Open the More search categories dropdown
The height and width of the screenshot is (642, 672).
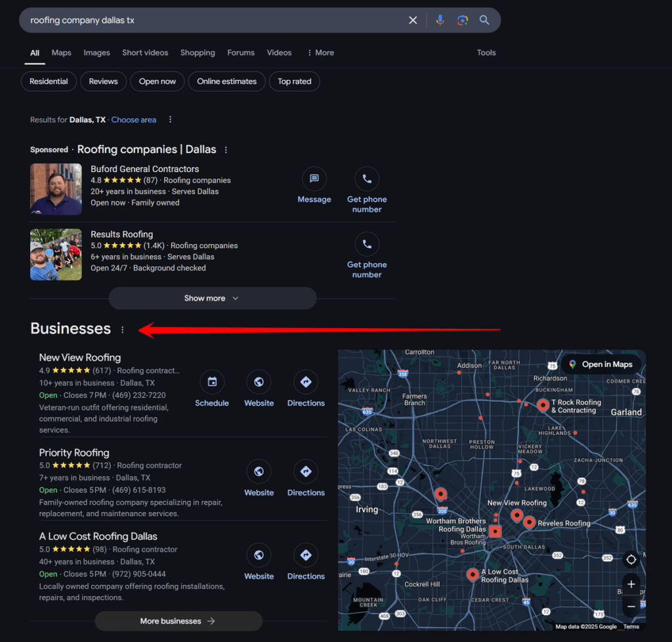tap(320, 53)
